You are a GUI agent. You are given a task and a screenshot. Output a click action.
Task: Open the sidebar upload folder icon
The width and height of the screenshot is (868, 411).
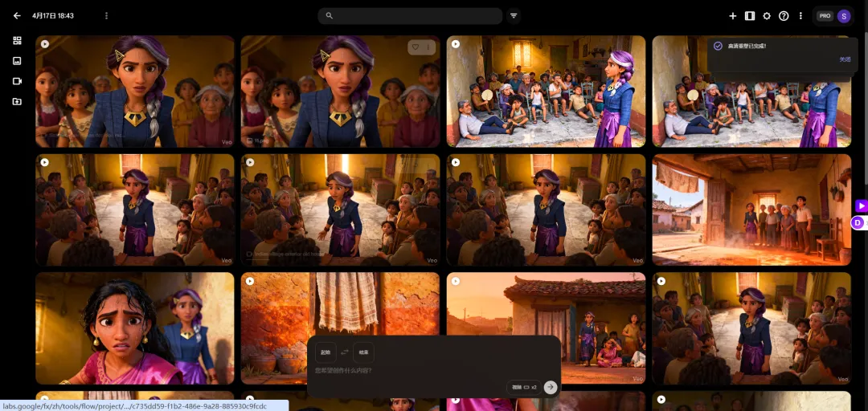17,102
